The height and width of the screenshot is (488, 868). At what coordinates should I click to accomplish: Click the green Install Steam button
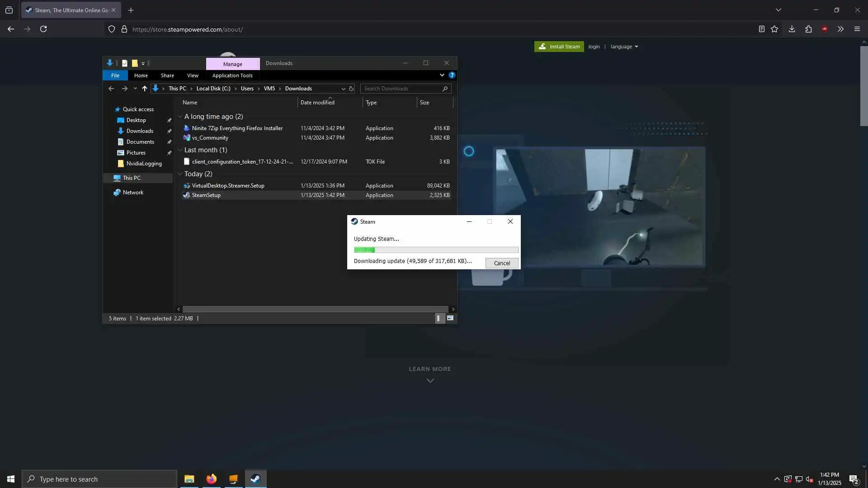[559, 47]
